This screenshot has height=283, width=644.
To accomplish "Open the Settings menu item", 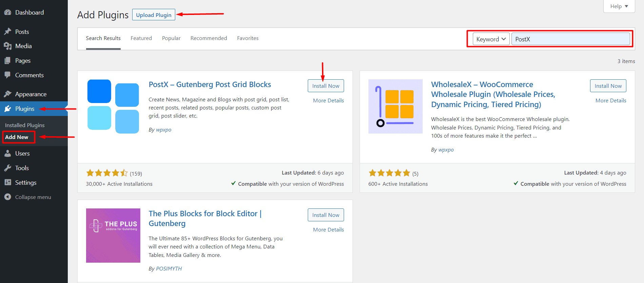I will click(x=34, y=183).
